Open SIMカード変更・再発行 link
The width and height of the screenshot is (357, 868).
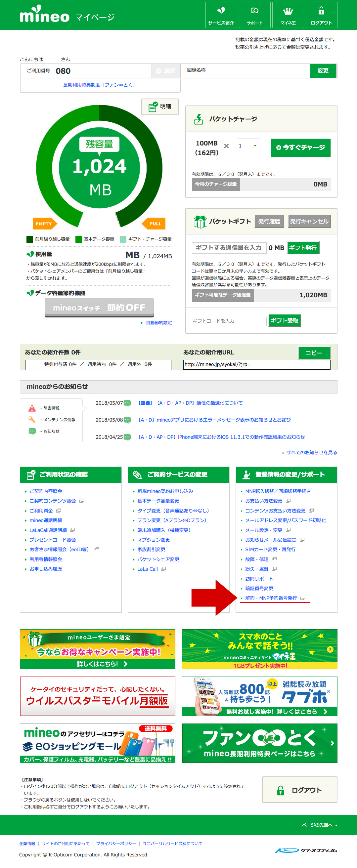270,550
